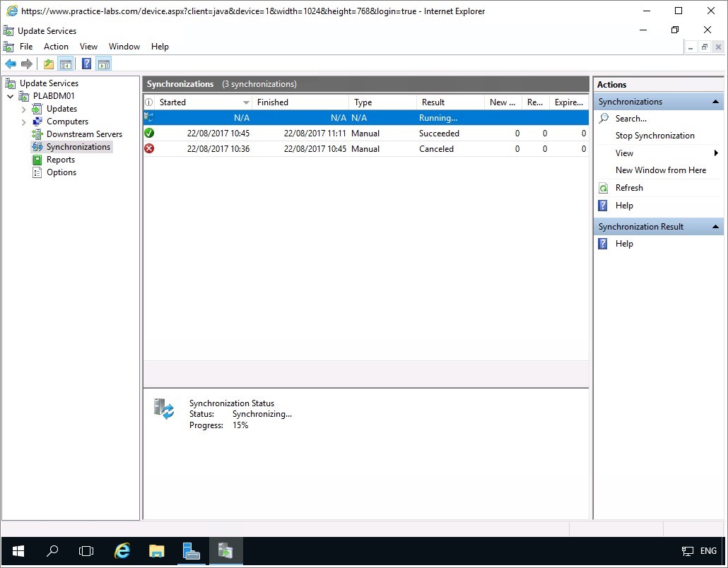Expand the Updates tree node
The width and height of the screenshot is (728, 568).
click(x=23, y=110)
